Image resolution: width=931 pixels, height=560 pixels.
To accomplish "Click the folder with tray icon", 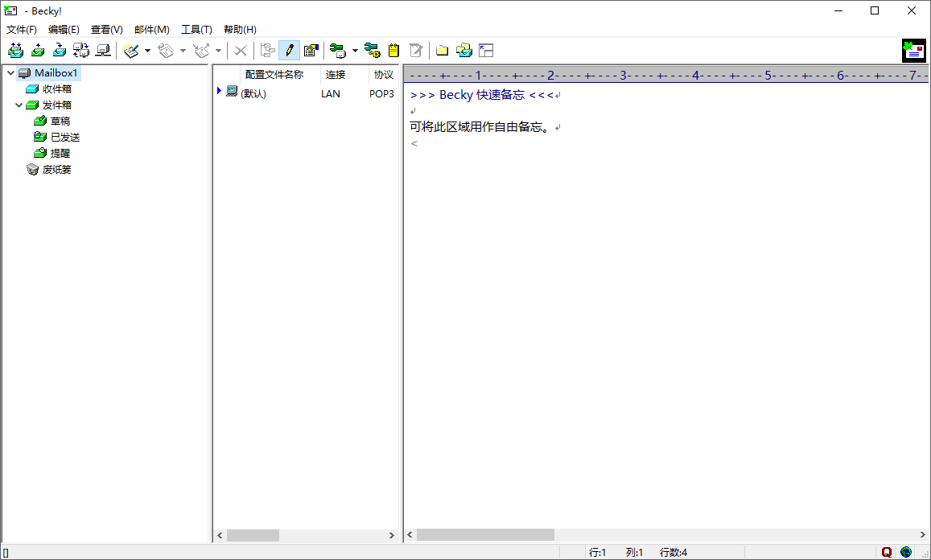I will (464, 51).
